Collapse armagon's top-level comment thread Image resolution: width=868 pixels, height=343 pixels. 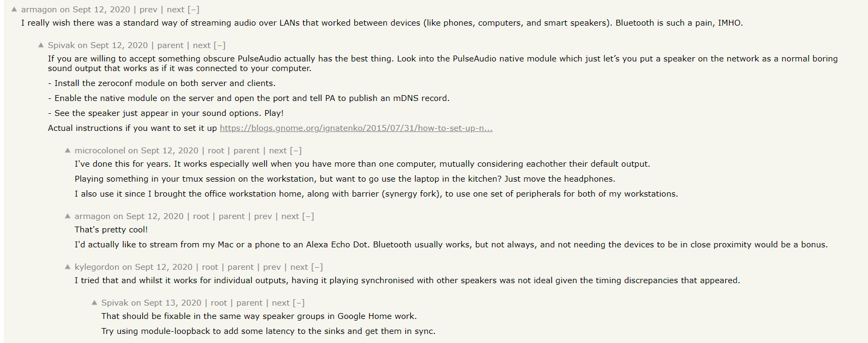[194, 10]
